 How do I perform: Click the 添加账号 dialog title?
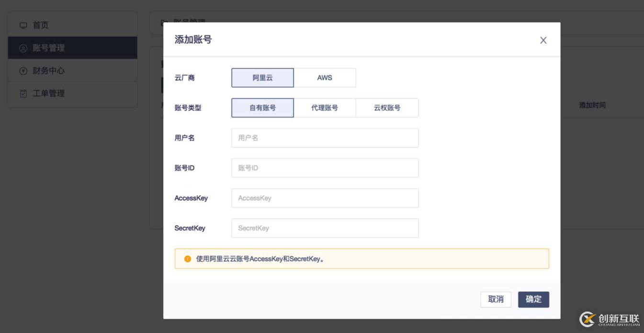pos(193,40)
